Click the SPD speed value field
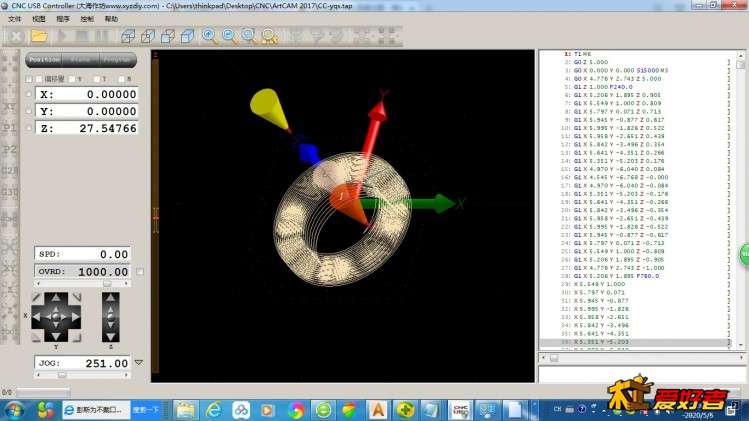 (82, 254)
